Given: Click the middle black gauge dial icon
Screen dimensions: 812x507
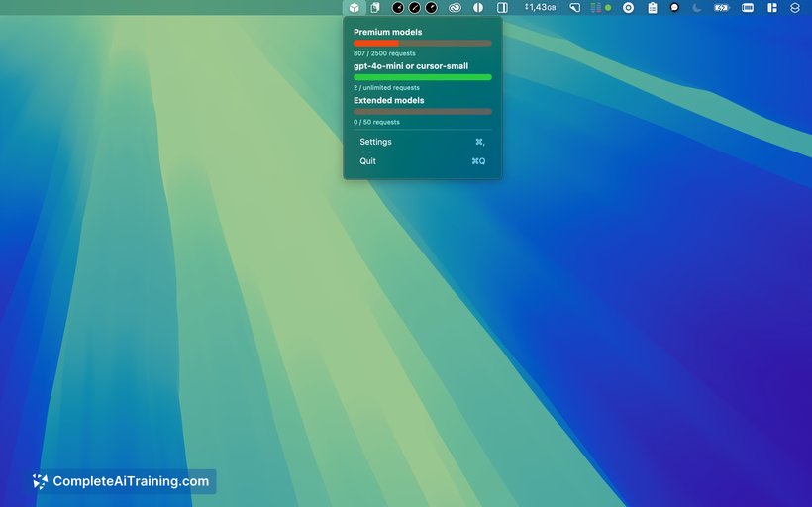Looking at the screenshot, I should tap(414, 8).
